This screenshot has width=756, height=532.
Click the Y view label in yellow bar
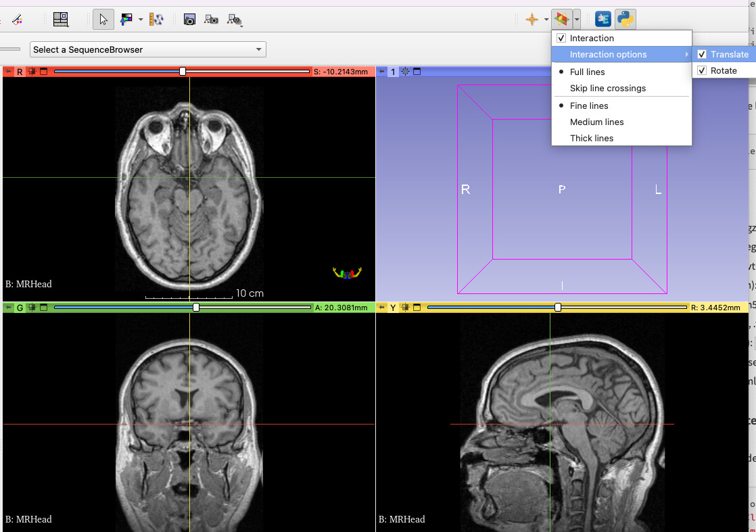[394, 308]
